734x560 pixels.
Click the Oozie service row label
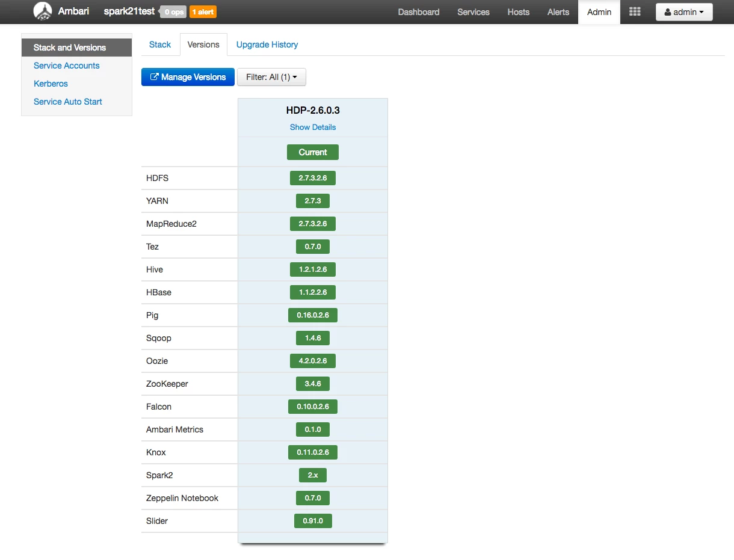[x=157, y=361]
